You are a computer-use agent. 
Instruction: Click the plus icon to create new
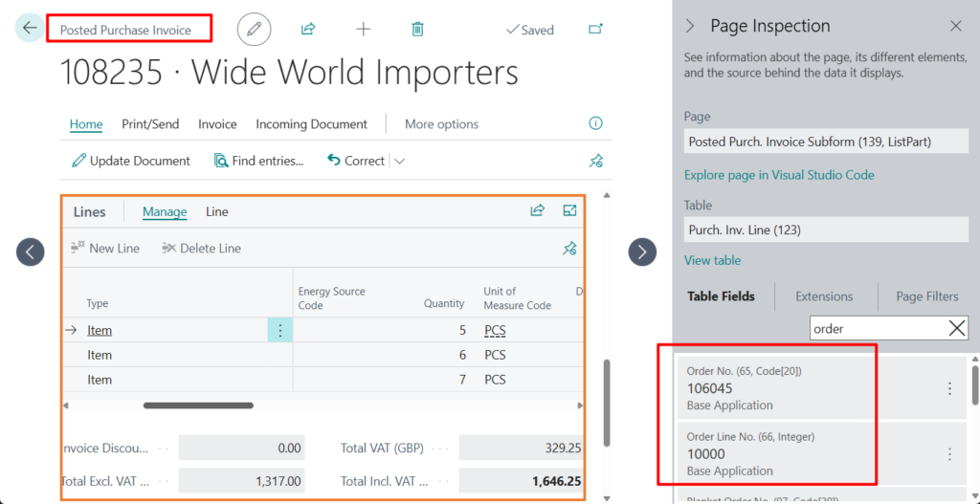364,30
